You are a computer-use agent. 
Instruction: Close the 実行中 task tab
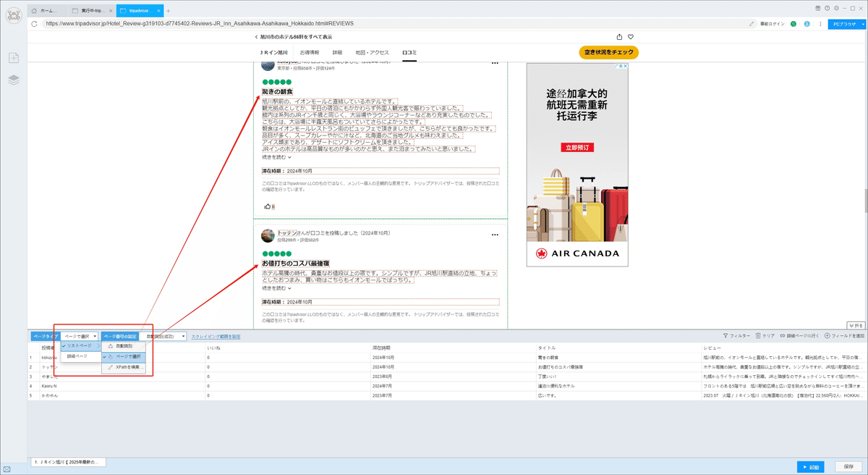[x=110, y=11]
